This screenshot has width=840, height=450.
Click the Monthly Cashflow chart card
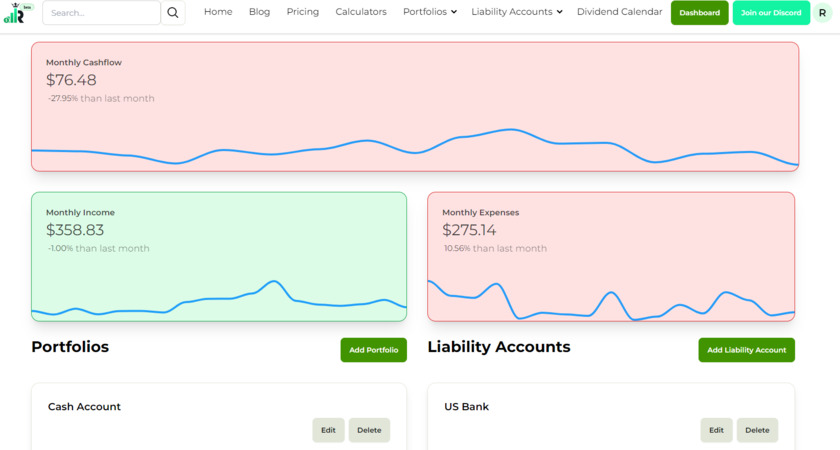(415, 107)
